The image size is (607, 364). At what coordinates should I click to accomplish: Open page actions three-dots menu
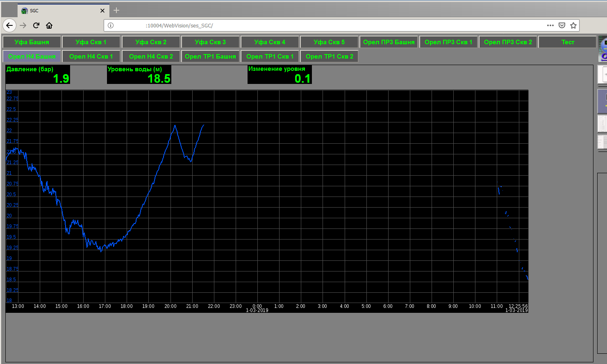550,25
